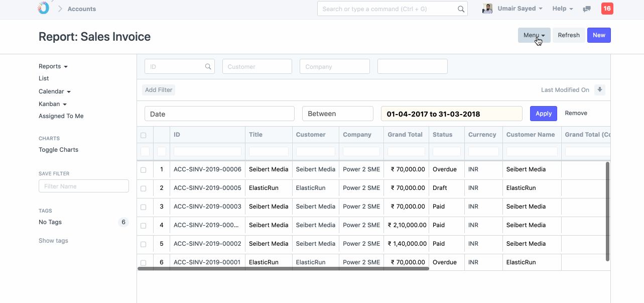Click the Grand Total column header
644x303 pixels.
point(405,135)
